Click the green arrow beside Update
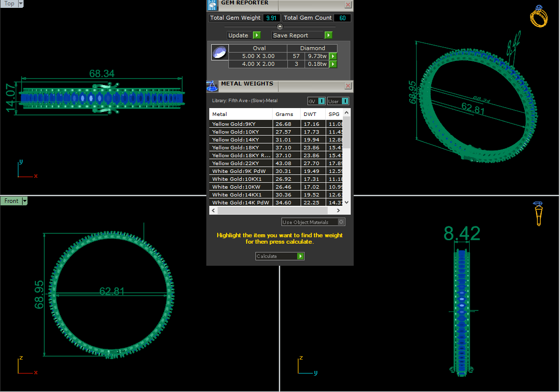Image resolution: width=560 pixels, height=392 pixels. 257,35
